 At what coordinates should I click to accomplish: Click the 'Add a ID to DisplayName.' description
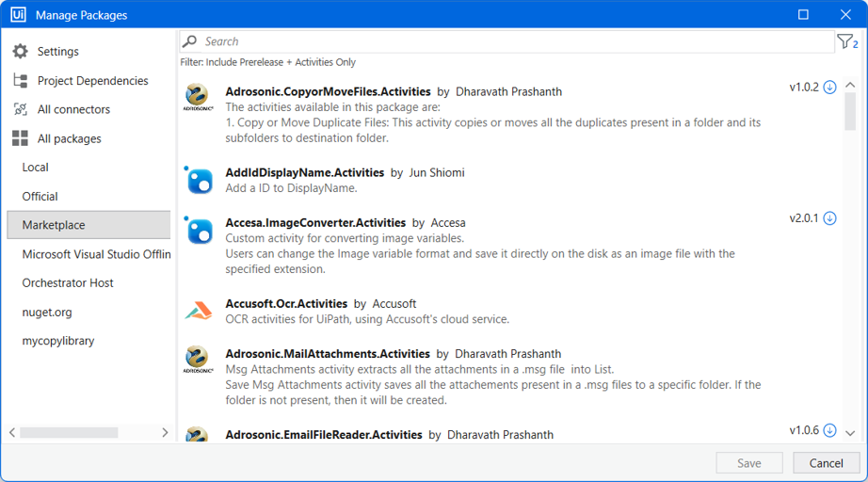[291, 188]
